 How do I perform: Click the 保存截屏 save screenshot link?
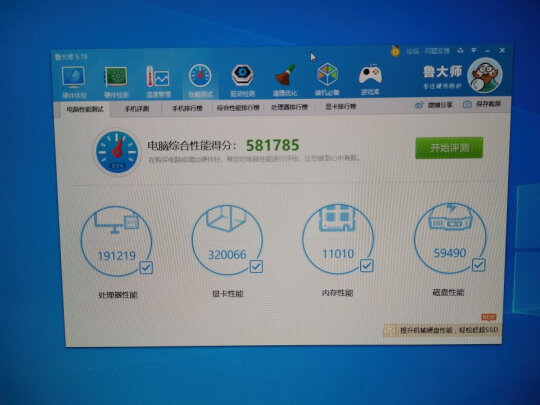tap(488, 104)
